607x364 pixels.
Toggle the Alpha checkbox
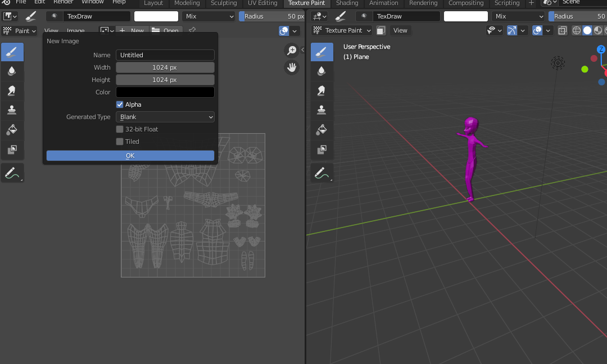(x=120, y=104)
